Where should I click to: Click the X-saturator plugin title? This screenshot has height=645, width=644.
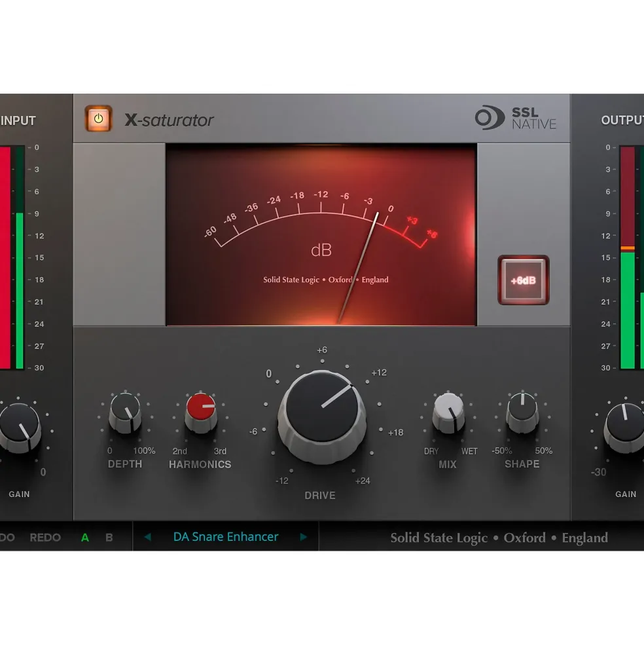169,120
